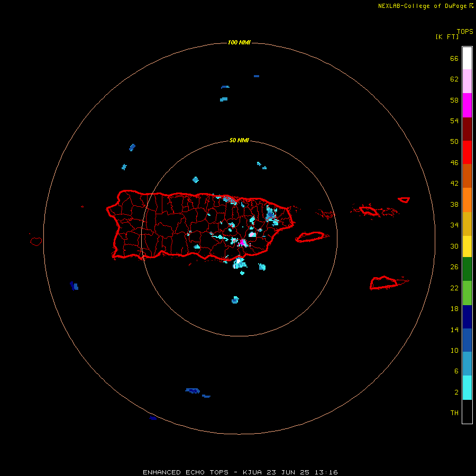This screenshot has width=476, height=476.
Task: Select the light blue legend swatch
Action: (467, 364)
